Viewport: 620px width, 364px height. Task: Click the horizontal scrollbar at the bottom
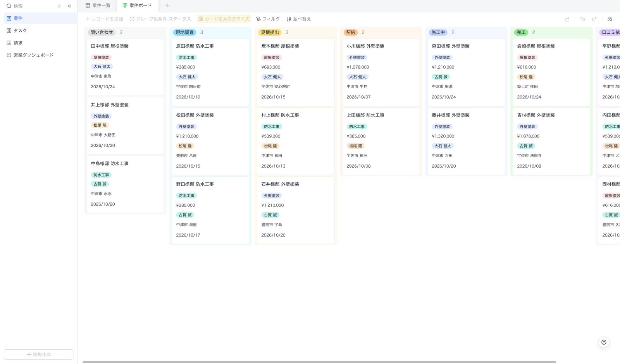319,362
